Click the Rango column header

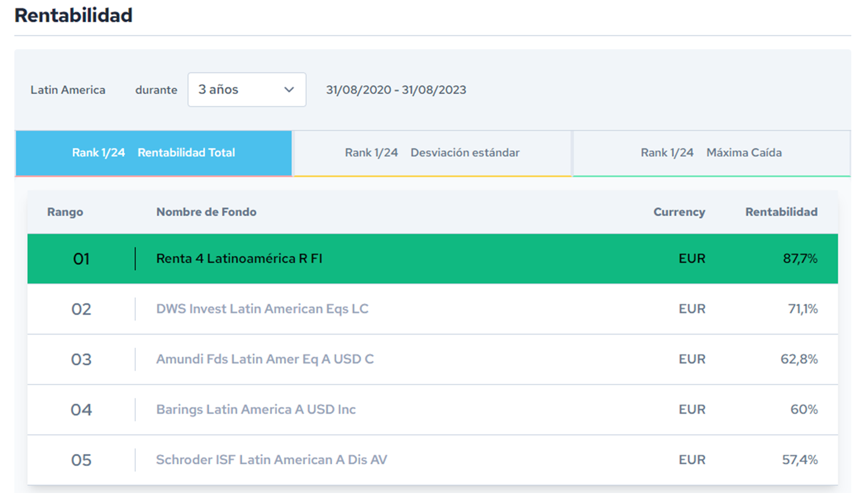point(65,212)
